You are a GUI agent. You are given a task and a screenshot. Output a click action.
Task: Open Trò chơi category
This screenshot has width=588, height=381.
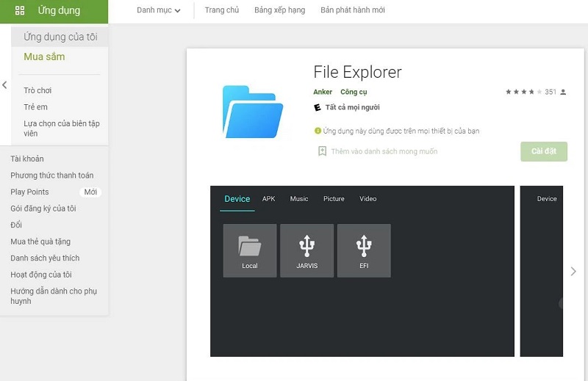coord(37,90)
